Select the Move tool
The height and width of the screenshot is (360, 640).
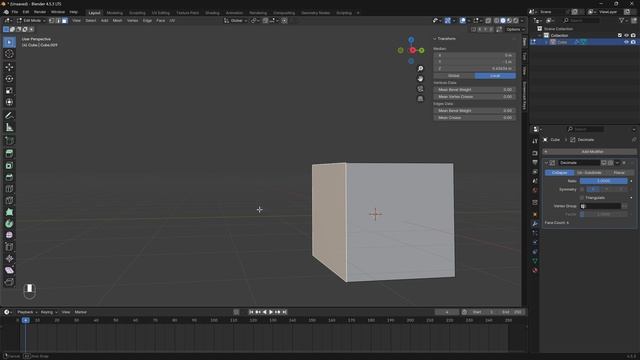tap(9, 67)
